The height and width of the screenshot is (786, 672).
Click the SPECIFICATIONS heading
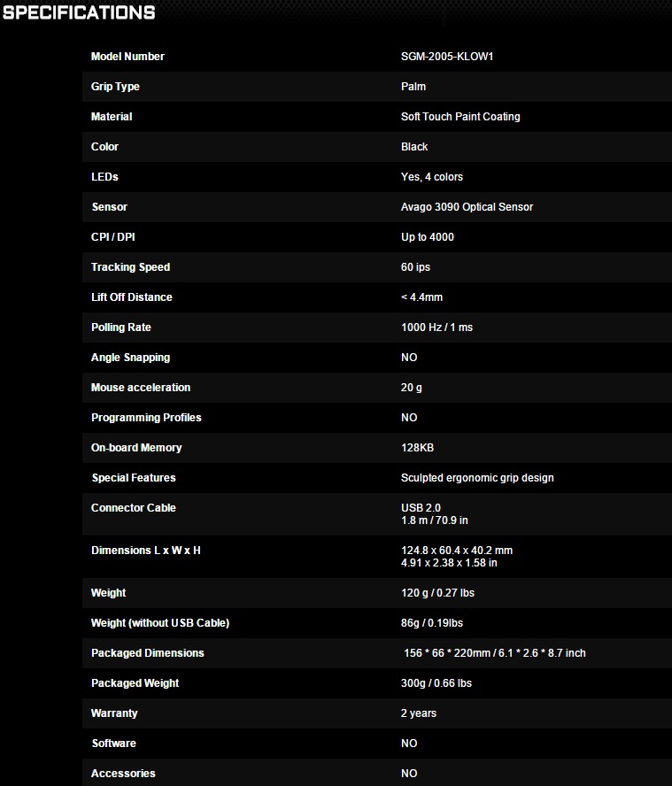[x=79, y=12]
